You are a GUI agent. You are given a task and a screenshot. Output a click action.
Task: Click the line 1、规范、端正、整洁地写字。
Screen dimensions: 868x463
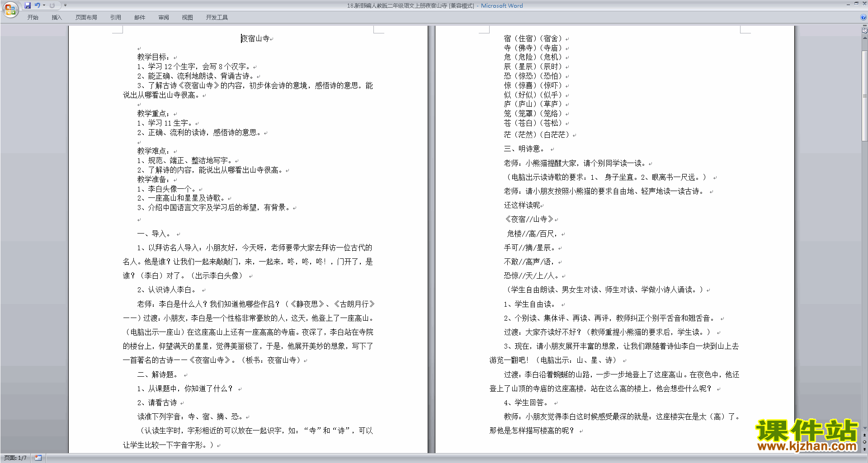pos(185,160)
